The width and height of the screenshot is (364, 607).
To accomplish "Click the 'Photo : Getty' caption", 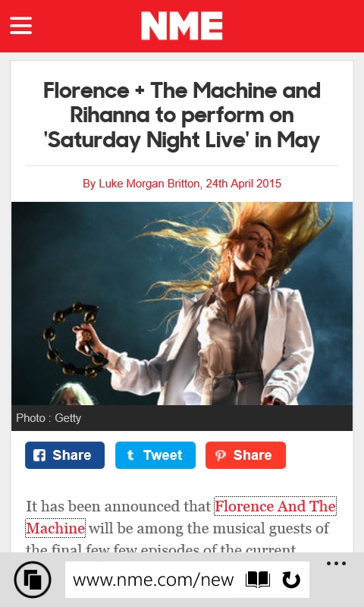I will tap(49, 418).
